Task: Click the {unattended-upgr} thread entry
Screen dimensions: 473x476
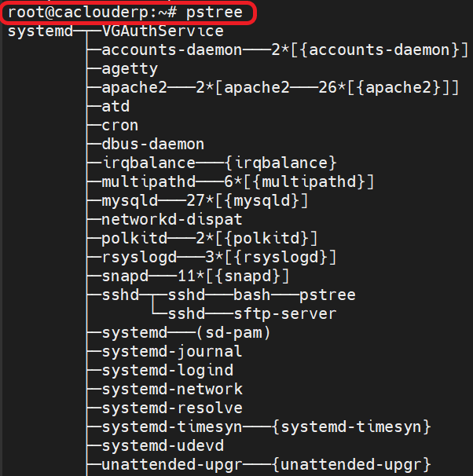Action: 351,465
